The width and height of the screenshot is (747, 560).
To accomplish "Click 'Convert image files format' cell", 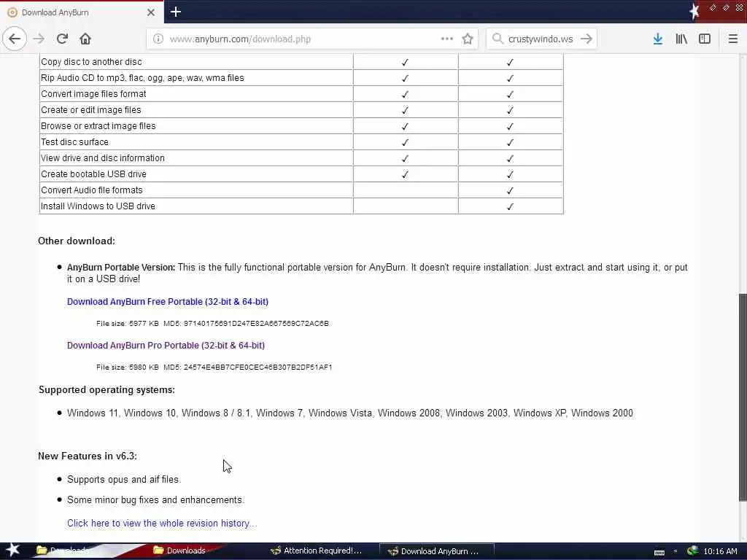I will 196,94.
